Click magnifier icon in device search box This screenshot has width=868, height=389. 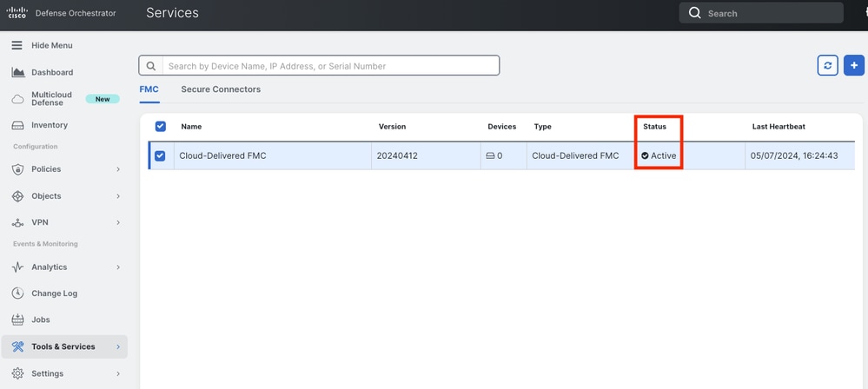click(x=150, y=66)
